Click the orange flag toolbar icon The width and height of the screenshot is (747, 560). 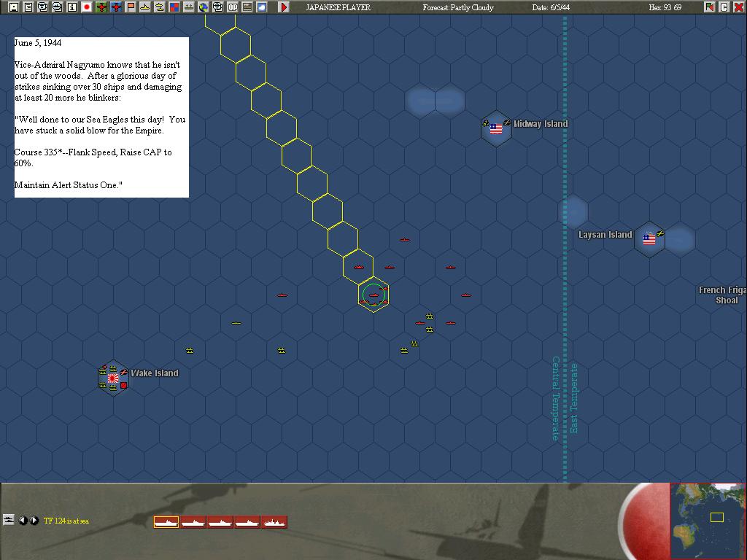point(131,7)
